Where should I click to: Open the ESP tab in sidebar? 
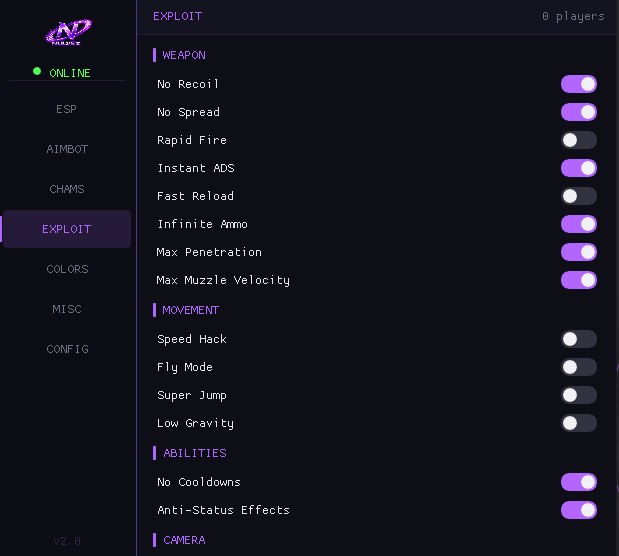coord(66,109)
